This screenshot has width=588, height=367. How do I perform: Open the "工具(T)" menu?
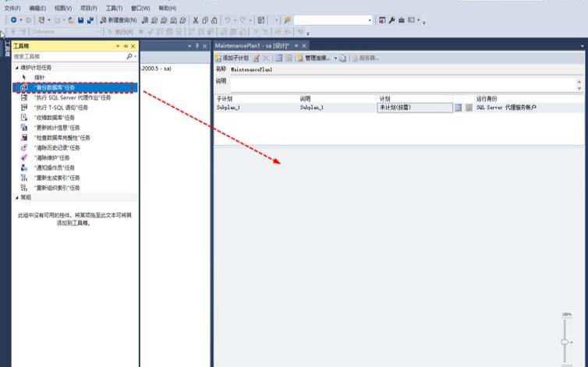click(114, 8)
